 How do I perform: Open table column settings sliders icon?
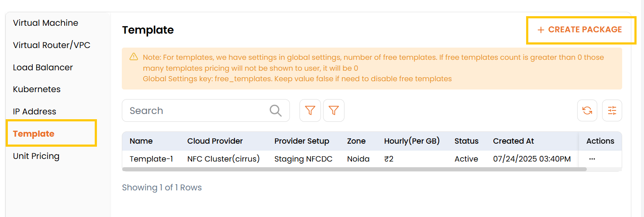pos(612,110)
